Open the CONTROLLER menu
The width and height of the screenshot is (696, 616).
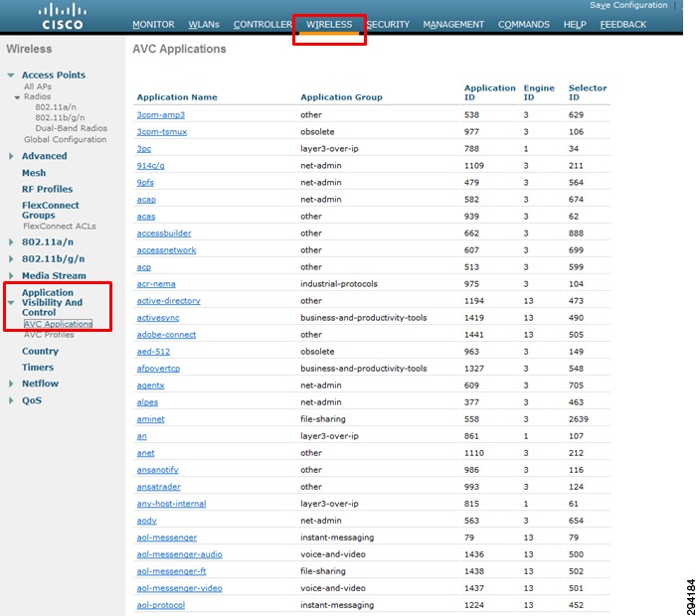pos(262,25)
